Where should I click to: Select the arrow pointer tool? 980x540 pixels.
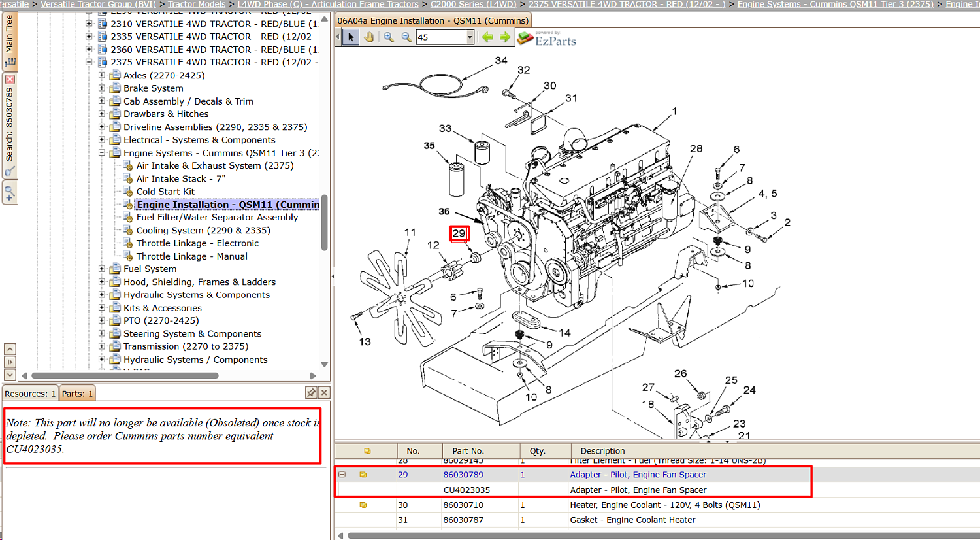point(351,37)
